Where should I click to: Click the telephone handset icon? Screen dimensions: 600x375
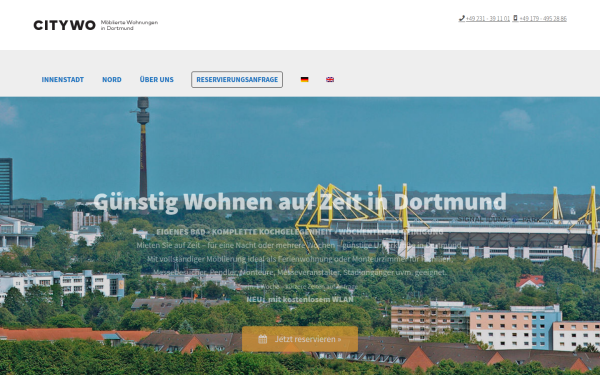[462, 18]
